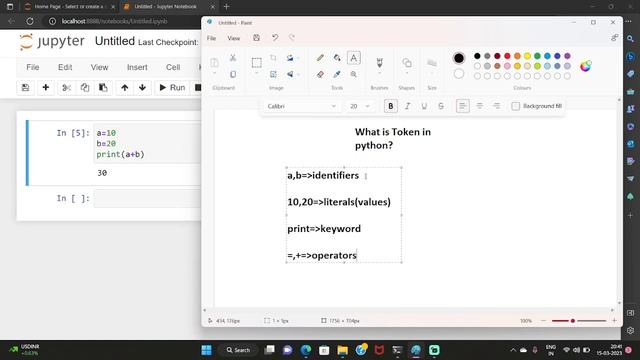
Task: Expand the Selection options arrow
Action: coord(256,74)
